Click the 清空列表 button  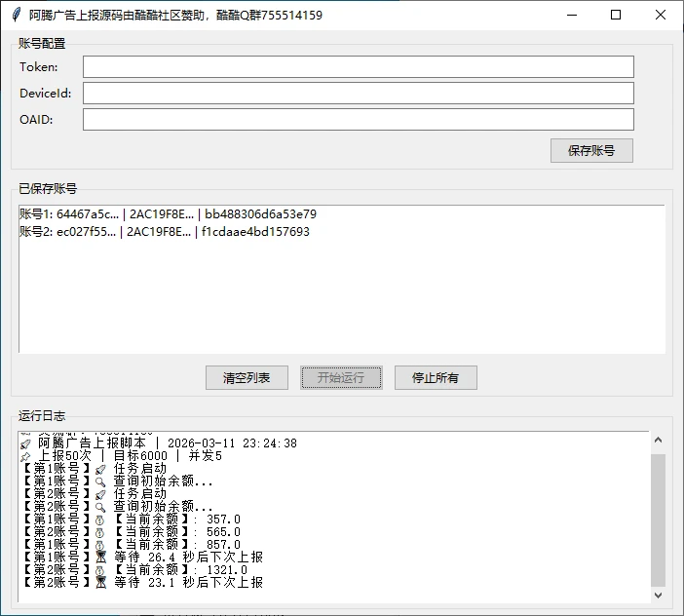[x=247, y=377]
